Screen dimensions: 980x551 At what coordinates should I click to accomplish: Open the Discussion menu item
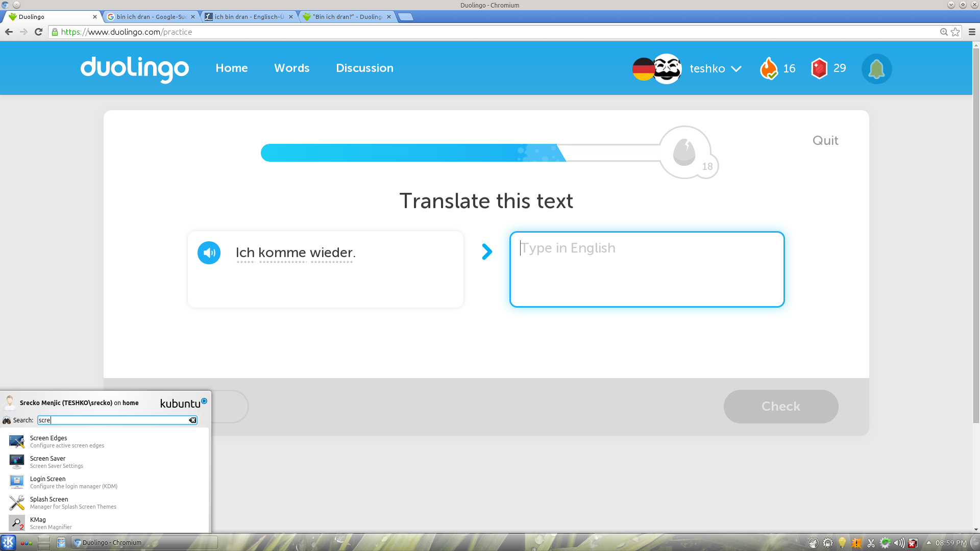pyautogui.click(x=364, y=68)
